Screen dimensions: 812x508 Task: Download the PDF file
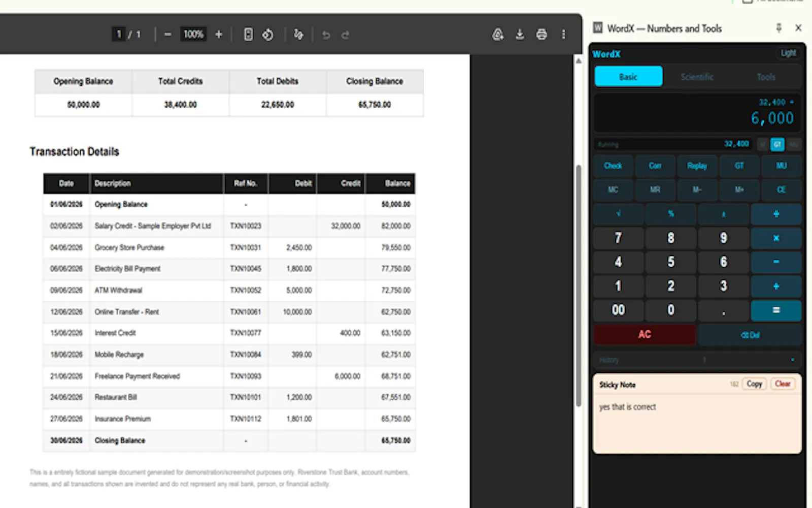[520, 35]
